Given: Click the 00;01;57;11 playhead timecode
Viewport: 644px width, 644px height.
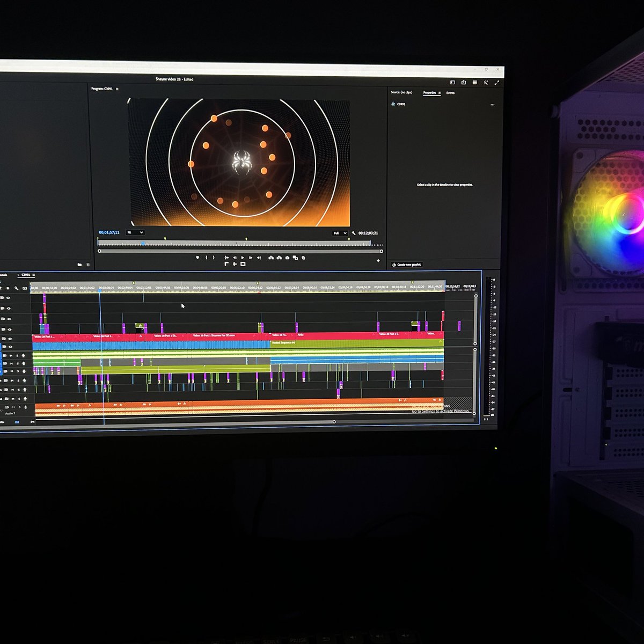Looking at the screenshot, I should click(x=109, y=232).
